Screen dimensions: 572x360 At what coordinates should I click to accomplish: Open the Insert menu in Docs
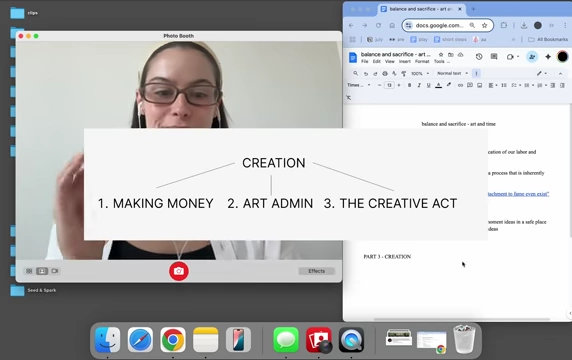(x=405, y=62)
